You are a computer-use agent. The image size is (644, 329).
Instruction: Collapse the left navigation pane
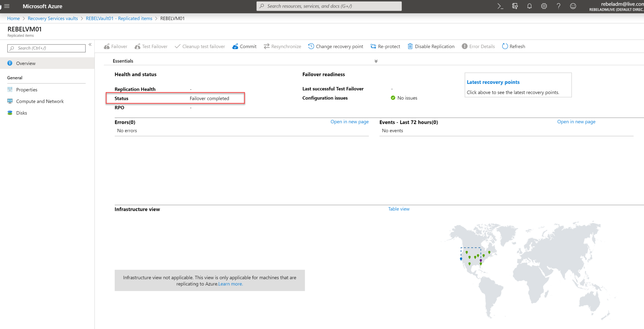pyautogui.click(x=90, y=44)
